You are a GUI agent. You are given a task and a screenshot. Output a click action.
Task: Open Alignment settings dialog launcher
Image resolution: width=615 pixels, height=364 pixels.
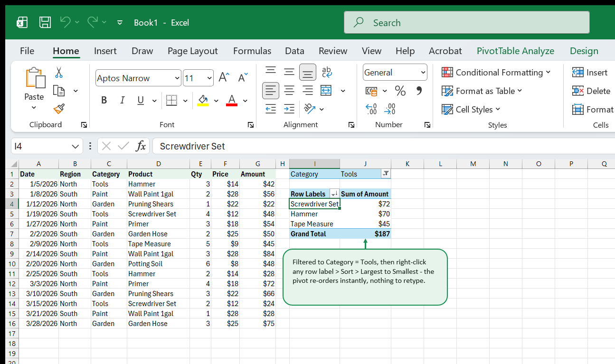point(351,125)
